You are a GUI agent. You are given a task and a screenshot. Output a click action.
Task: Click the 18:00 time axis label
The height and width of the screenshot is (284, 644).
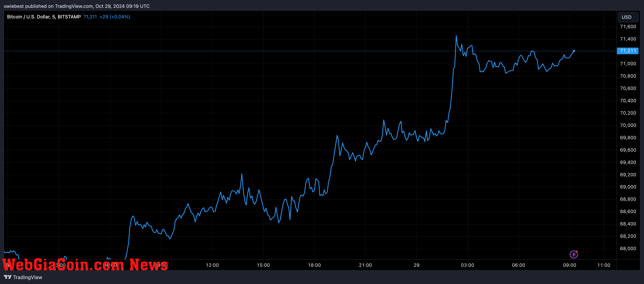314,265
